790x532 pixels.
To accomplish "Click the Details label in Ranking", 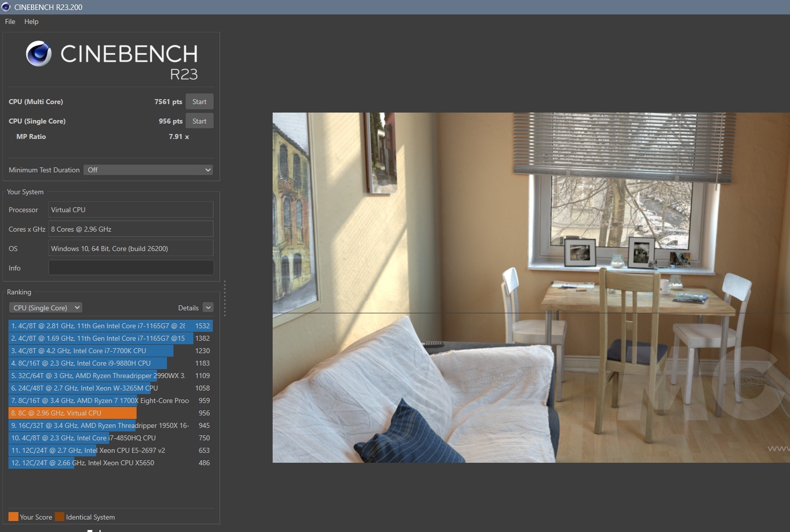I will (x=188, y=308).
